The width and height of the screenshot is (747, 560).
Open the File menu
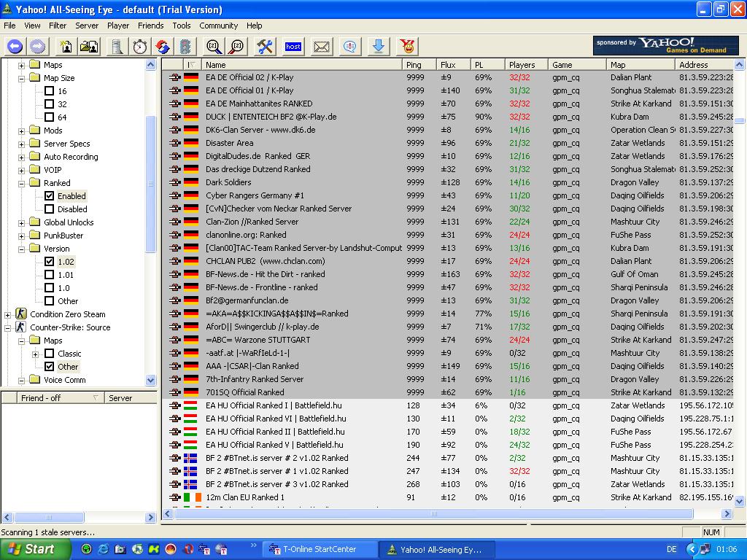pyautogui.click(x=9, y=26)
